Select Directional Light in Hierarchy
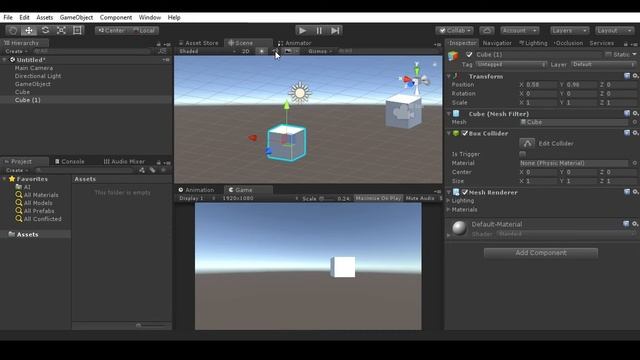 point(38,76)
